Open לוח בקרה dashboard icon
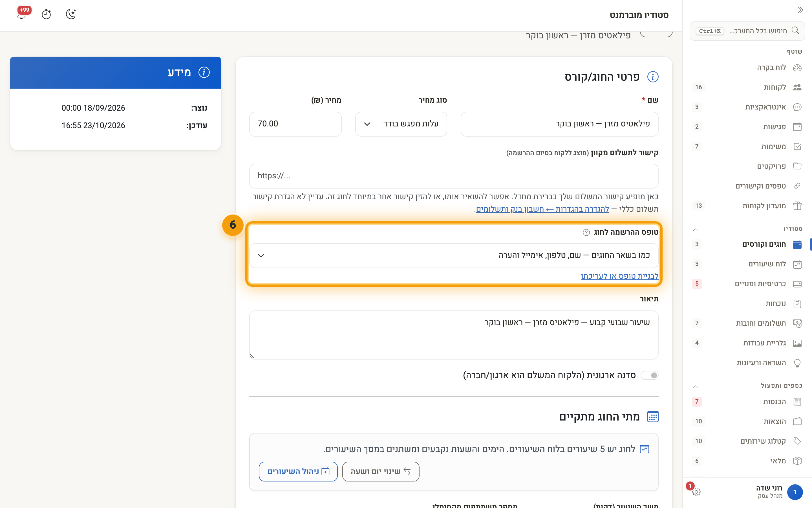 point(797,67)
